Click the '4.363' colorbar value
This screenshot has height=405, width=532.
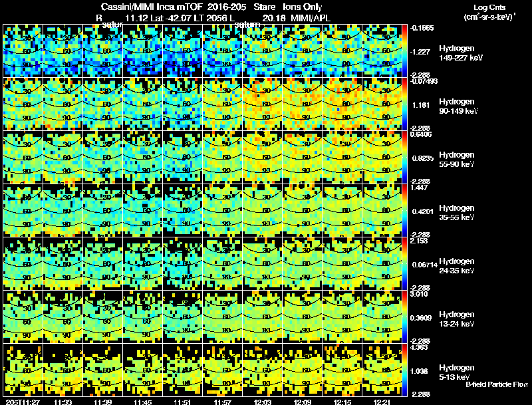[419, 347]
